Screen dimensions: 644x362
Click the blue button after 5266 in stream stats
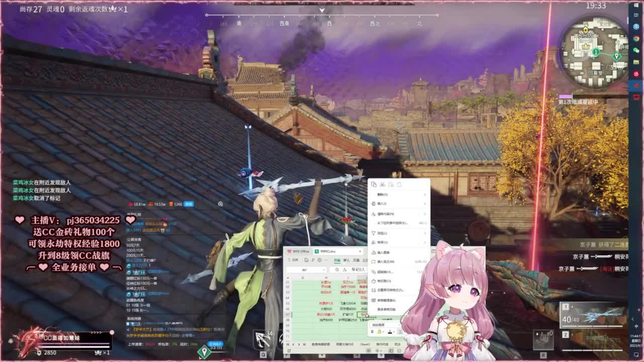coord(188,204)
